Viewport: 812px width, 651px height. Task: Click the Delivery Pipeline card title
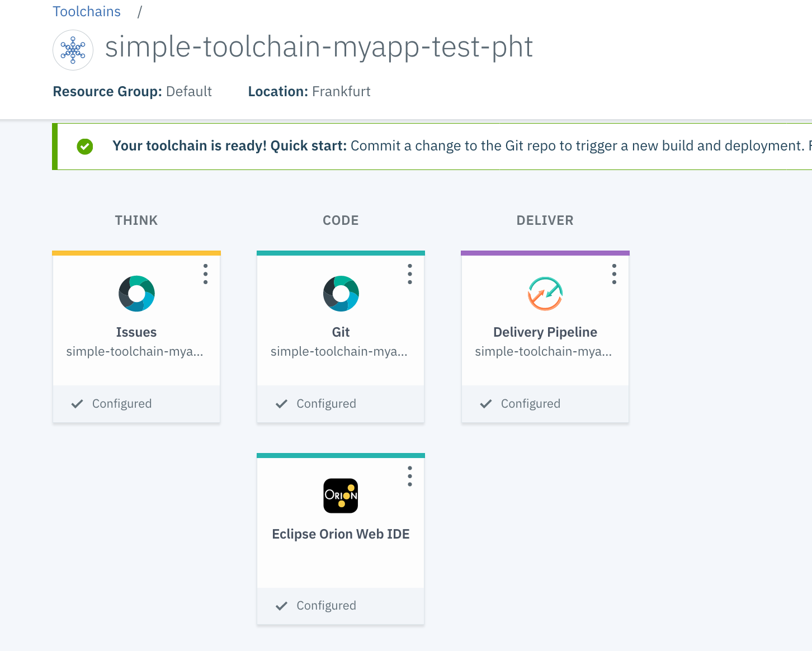click(545, 332)
